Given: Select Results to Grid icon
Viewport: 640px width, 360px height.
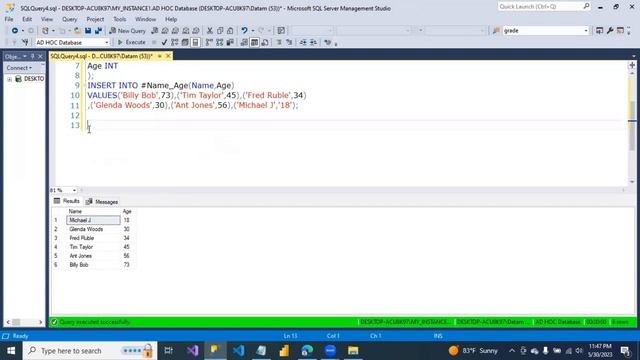Looking at the screenshot, I should pos(254,42).
